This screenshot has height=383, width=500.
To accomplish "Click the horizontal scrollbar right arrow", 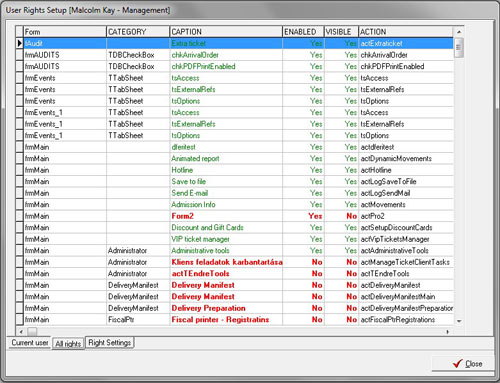I will point(448,332).
